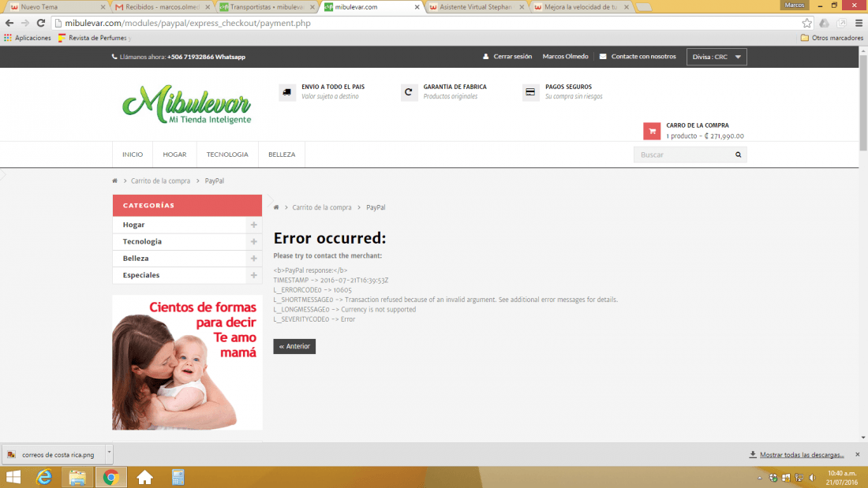Click Chrome icon in taskbar
Image resolution: width=868 pixels, height=488 pixels.
pos(111,477)
